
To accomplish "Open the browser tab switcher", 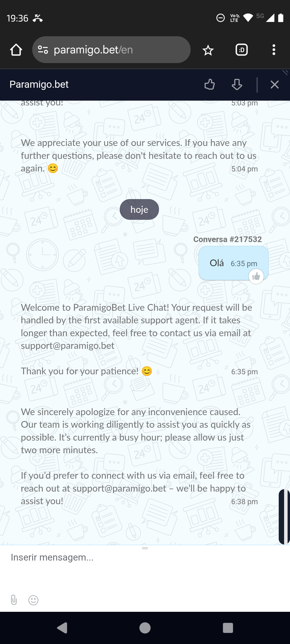I will (241, 50).
